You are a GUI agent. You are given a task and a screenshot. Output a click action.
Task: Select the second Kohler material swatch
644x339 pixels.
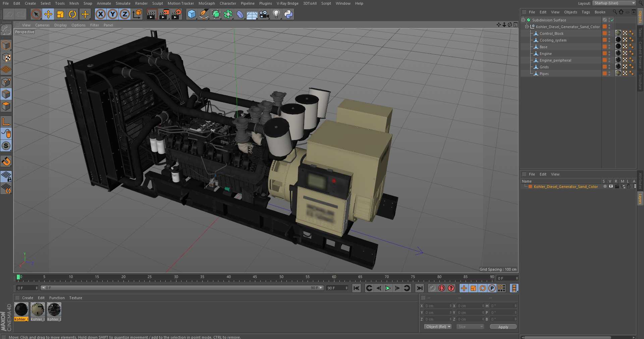pyautogui.click(x=38, y=310)
